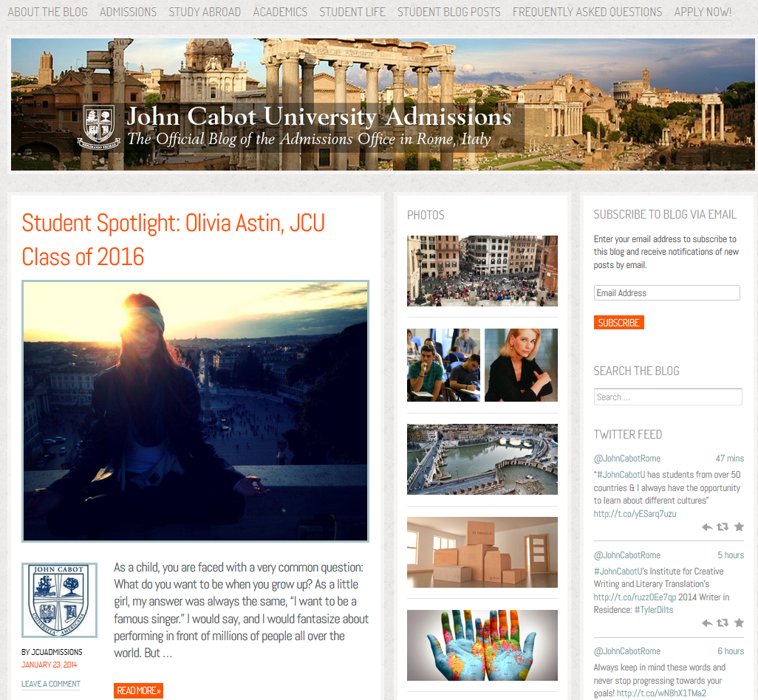The width and height of the screenshot is (758, 700).
Task: Open the t.co/yESarq7uzu tweet link
Action: point(635,513)
